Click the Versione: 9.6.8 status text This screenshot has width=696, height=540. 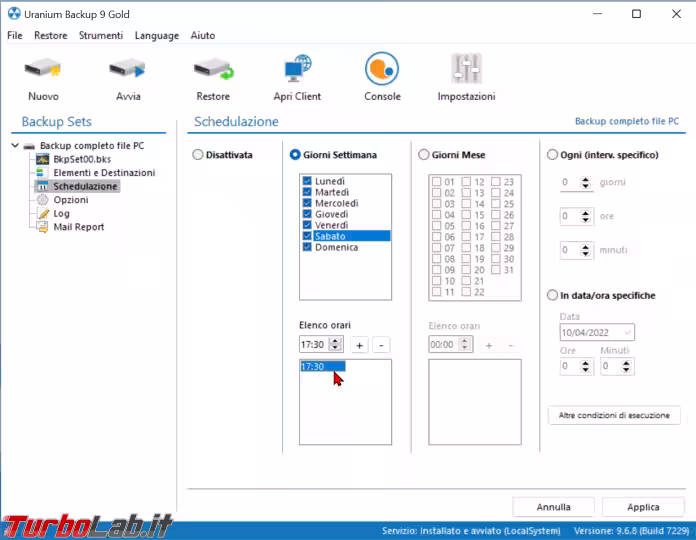[632, 531]
